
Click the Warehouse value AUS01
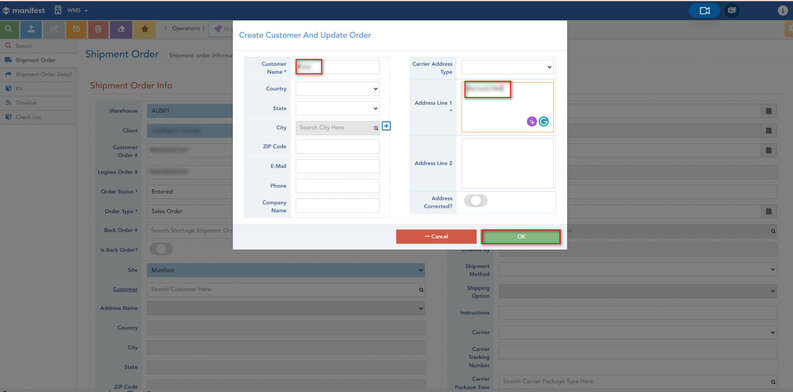[x=159, y=111]
